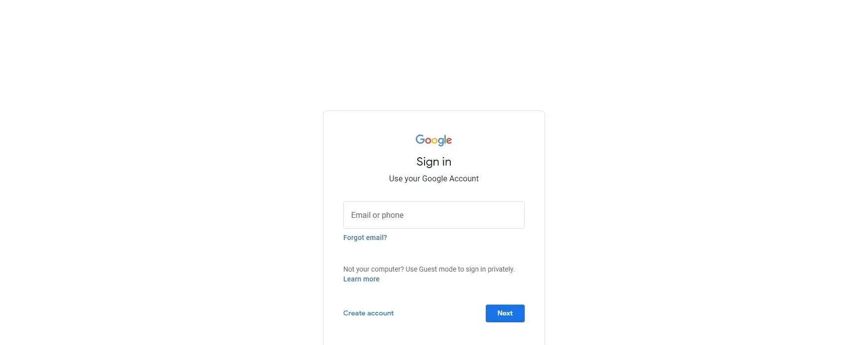Recover a forgotten email via the link
This screenshot has width=868, height=345.
coord(365,238)
